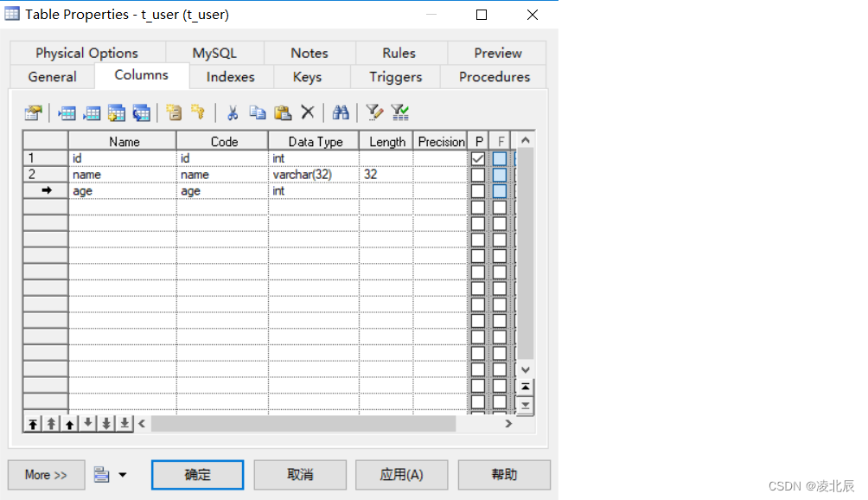Image resolution: width=868 pixels, height=500 pixels.
Task: Switch to the Indexes tab
Action: point(230,77)
